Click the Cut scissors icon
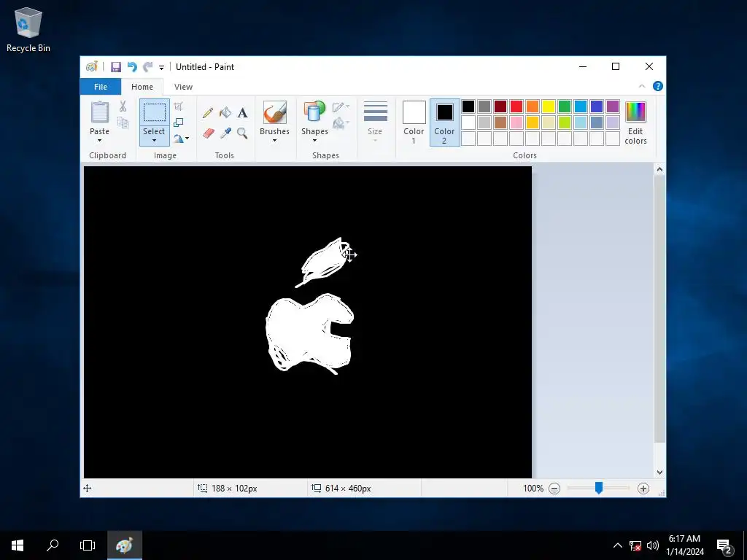The image size is (747, 560). [x=123, y=106]
